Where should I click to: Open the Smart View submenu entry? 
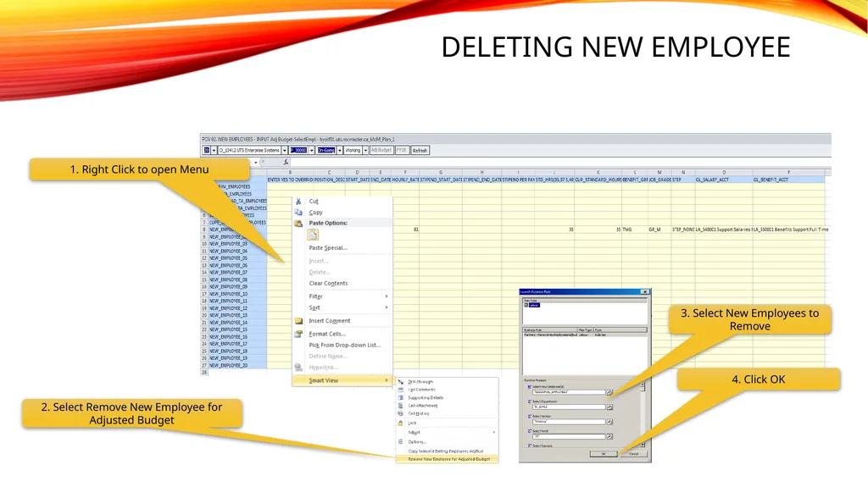tap(342, 381)
